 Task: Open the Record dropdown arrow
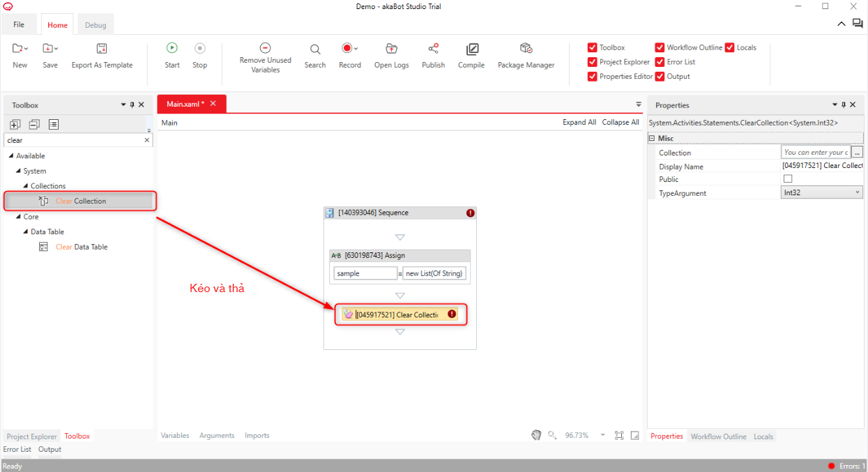pos(356,48)
